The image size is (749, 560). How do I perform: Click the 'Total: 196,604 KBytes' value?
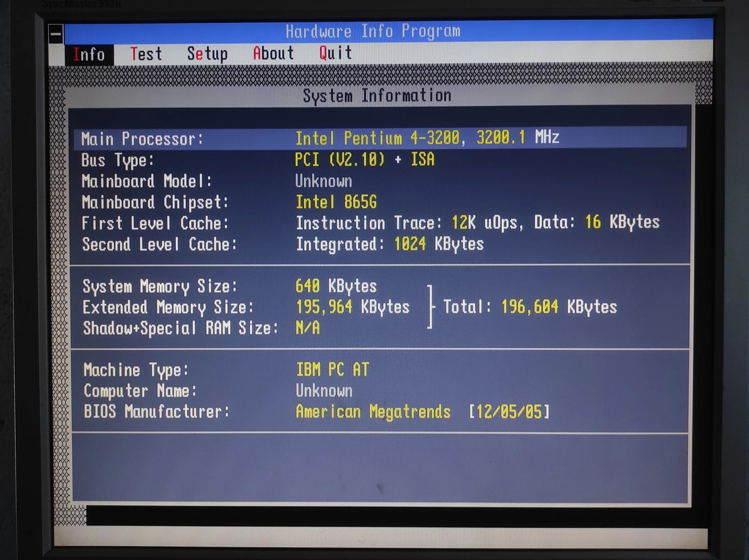tap(530, 307)
